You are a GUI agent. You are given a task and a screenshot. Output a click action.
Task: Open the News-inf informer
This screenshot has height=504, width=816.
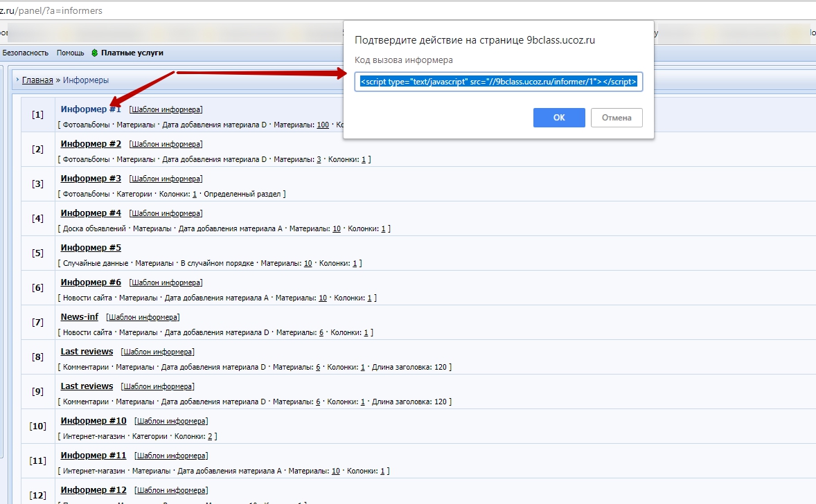[79, 317]
